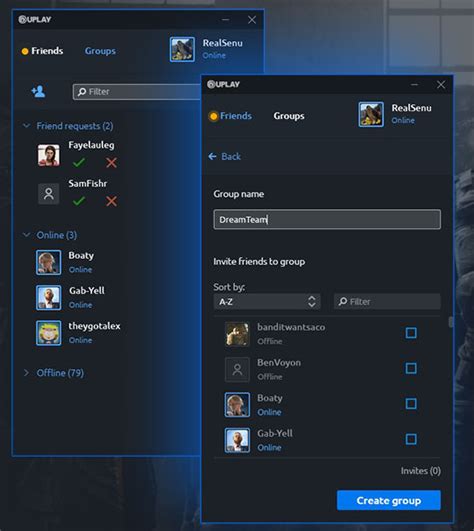
Task: Open the A-Z sort by dropdown
Action: (x=267, y=301)
